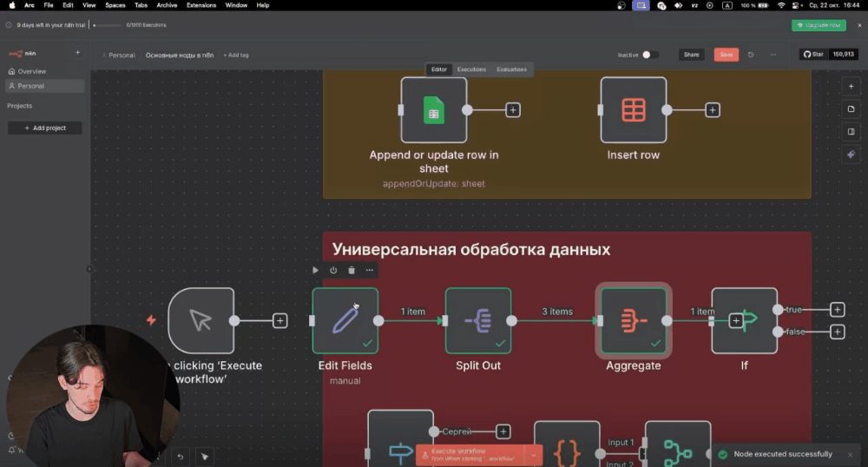Viewport: 868px width, 467px height.
Task: Click the Personal breadcrumb link
Action: (122, 56)
